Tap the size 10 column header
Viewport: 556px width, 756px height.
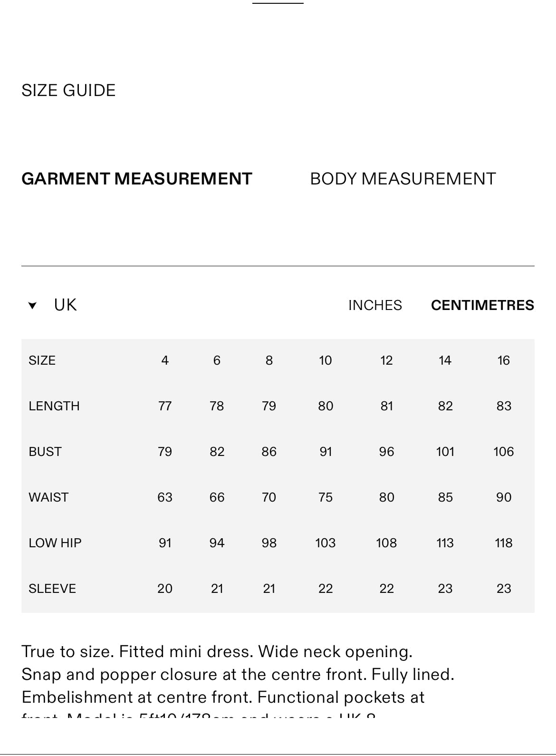[x=325, y=360]
